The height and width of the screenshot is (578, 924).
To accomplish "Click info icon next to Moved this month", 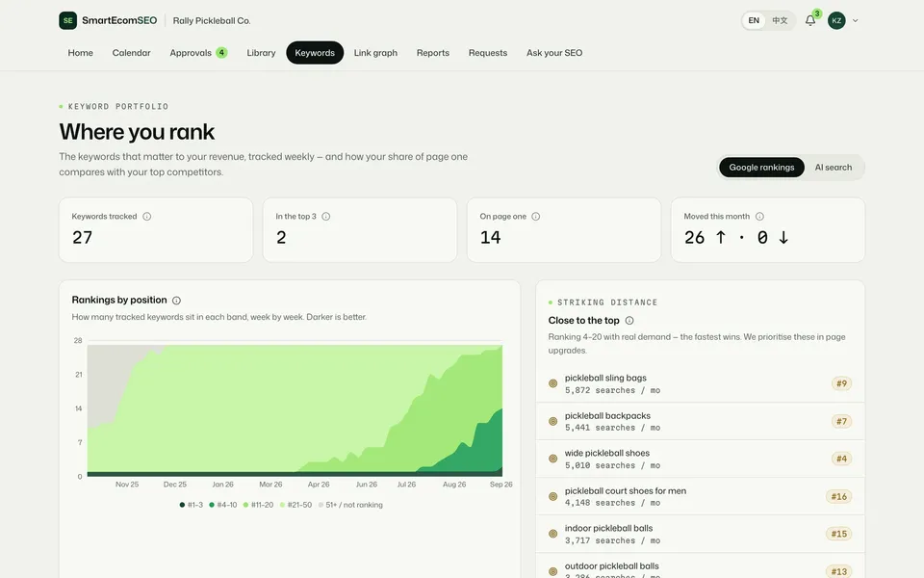I will [x=759, y=217].
